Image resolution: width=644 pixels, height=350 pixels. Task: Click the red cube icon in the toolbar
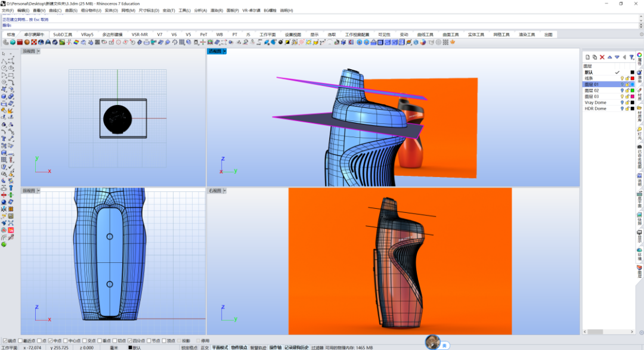20,42
